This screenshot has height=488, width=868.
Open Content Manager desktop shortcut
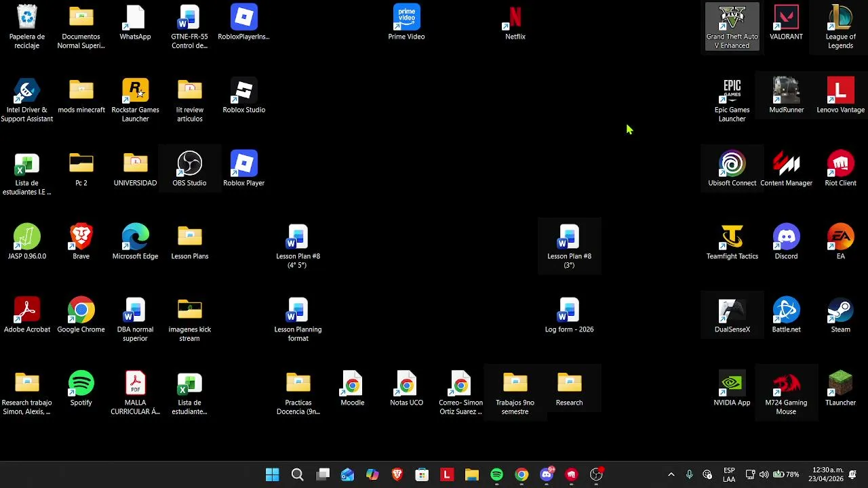[787, 169]
